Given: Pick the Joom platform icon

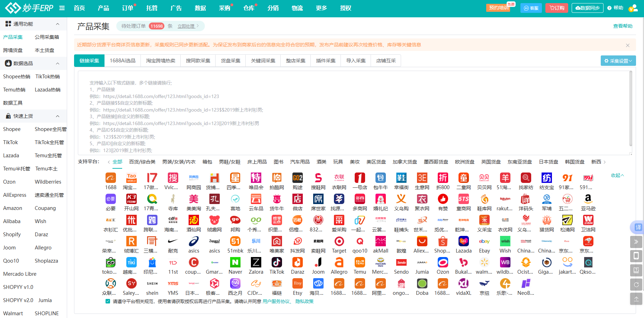Looking at the screenshot, I should [318, 263].
